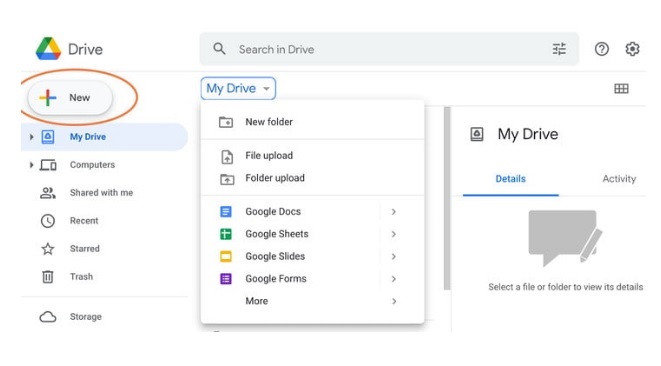Select Google Slides menu entry
The width and height of the screenshot is (661, 366).
click(312, 256)
